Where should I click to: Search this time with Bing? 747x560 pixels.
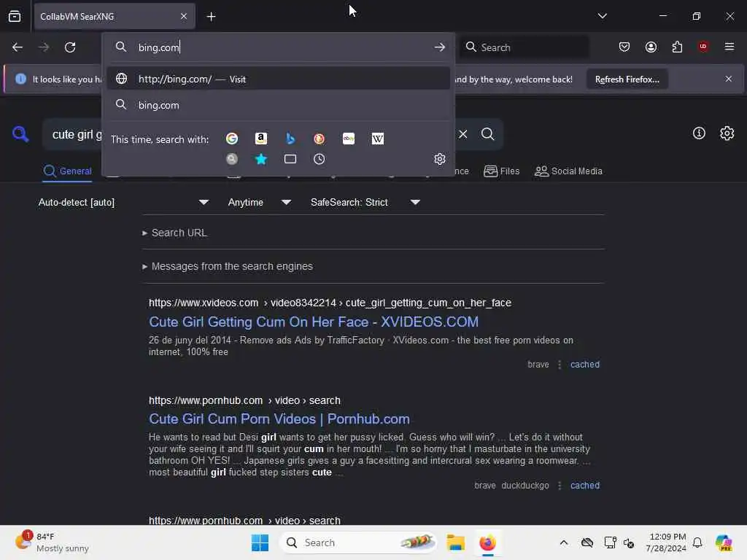[290, 139]
